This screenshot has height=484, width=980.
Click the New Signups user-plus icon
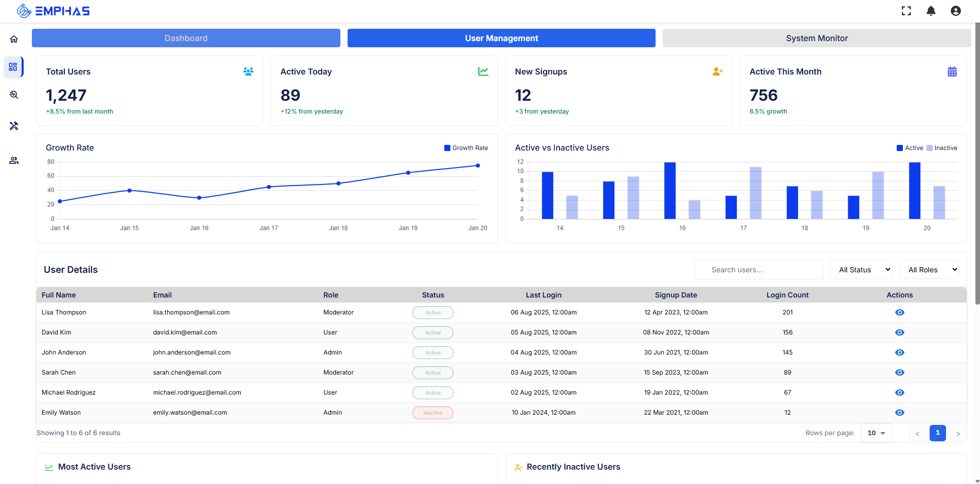(x=718, y=71)
